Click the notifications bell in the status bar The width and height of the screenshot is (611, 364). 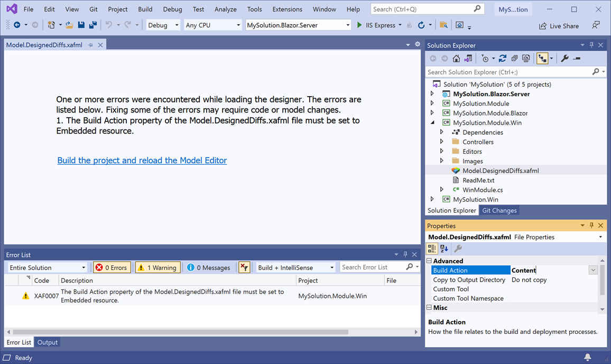tap(588, 357)
